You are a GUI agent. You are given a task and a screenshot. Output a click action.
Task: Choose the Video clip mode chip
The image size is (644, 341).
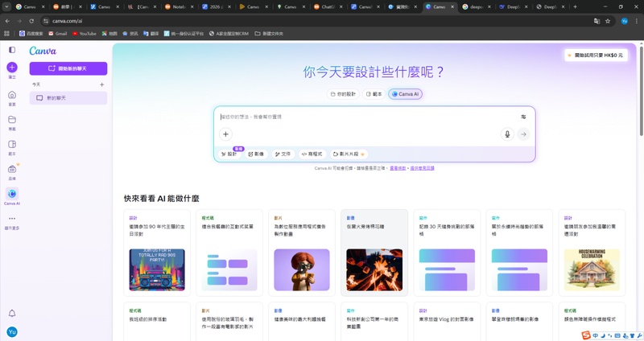[349, 154]
